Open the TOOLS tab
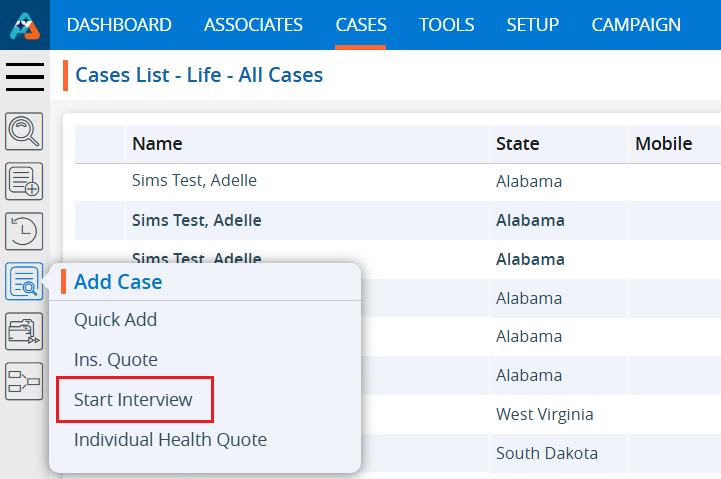Image resolution: width=721 pixels, height=479 pixels. (x=446, y=25)
